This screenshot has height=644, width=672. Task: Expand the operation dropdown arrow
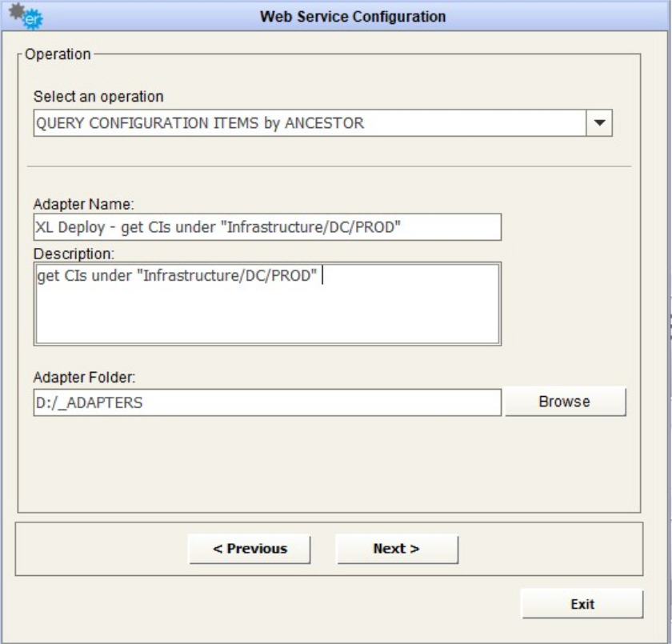click(599, 124)
